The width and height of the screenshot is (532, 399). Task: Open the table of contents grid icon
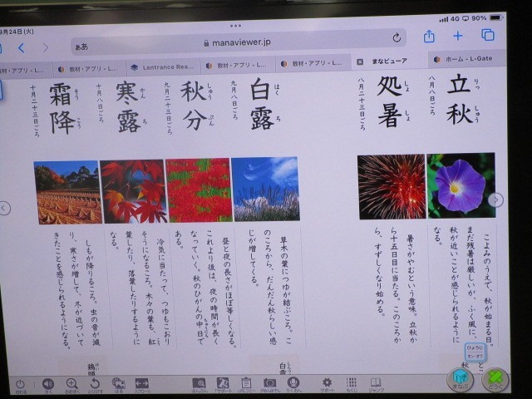tap(352, 382)
